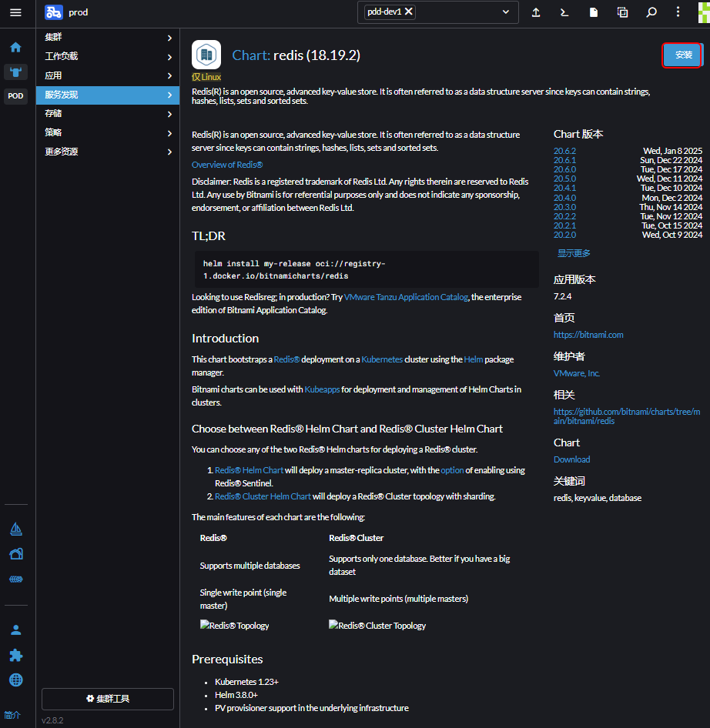The height and width of the screenshot is (728, 710).
Task: Expand the 更多资源 menu section
Action: (x=108, y=152)
